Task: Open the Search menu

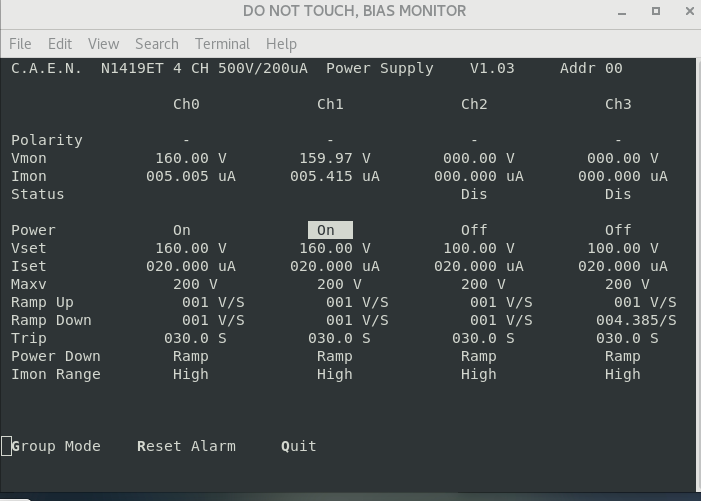Action: pos(156,44)
